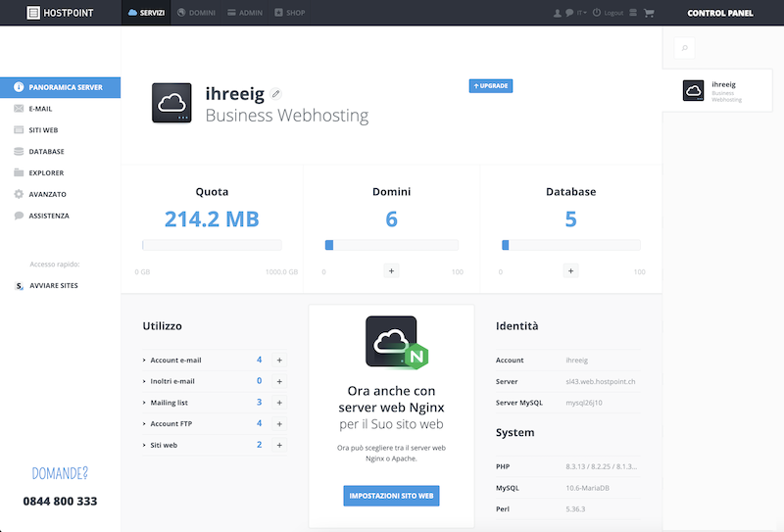The height and width of the screenshot is (532, 784).
Task: Open the shopping cart
Action: click(649, 13)
